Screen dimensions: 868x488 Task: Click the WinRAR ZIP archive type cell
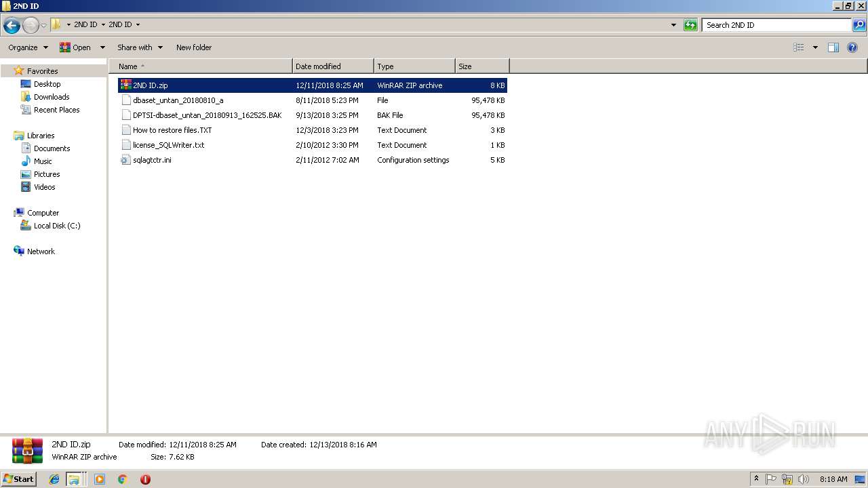410,85
